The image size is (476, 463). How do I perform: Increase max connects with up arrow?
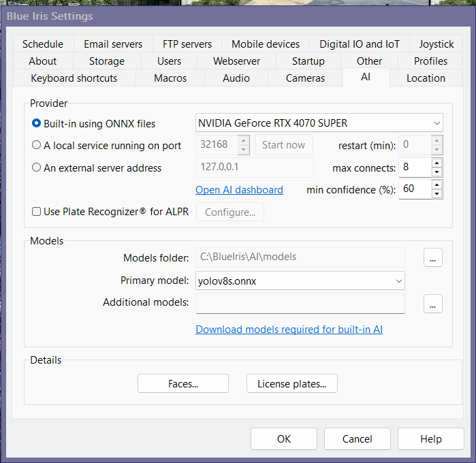click(437, 163)
